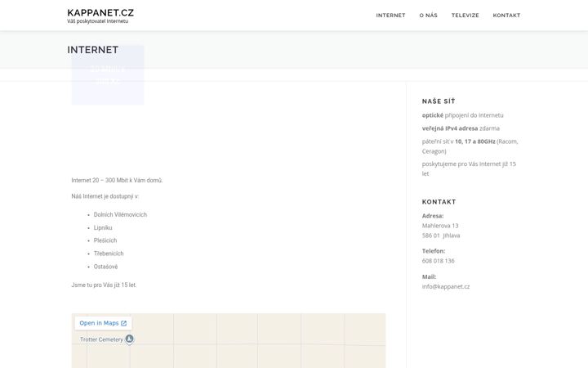
Task: Click the Adresa: label
Action: pyautogui.click(x=432, y=216)
